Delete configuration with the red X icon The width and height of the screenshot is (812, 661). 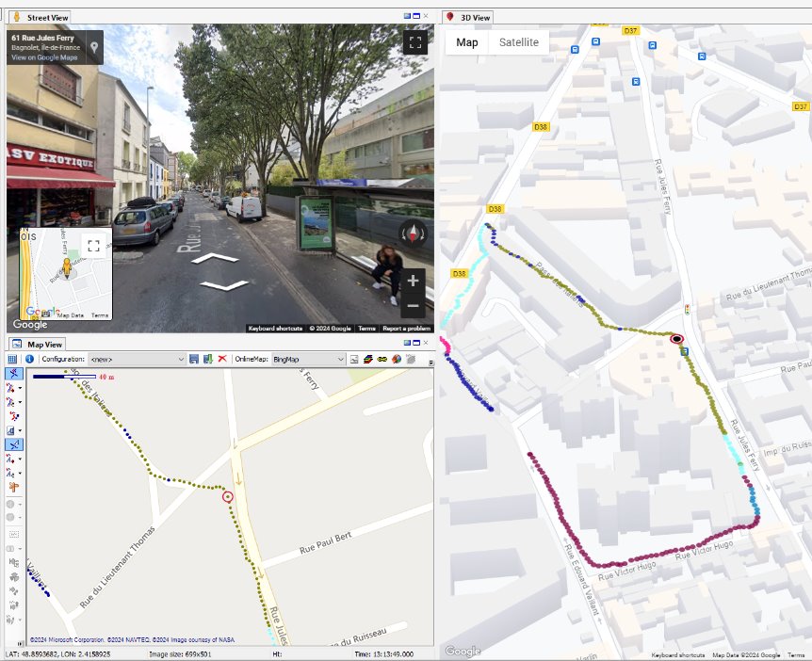pyautogui.click(x=222, y=359)
